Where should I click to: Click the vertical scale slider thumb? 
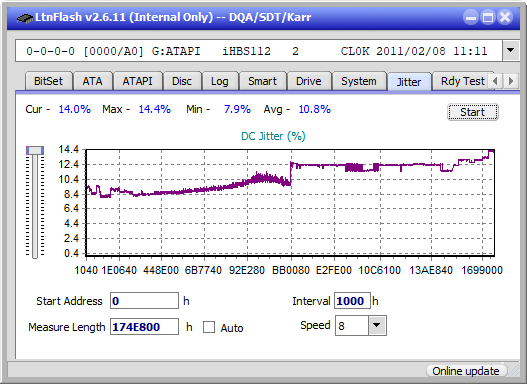click(x=35, y=150)
